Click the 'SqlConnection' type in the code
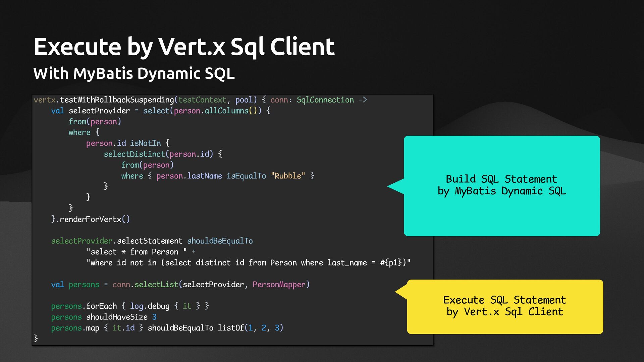Image resolution: width=644 pixels, height=362 pixels. point(325,100)
